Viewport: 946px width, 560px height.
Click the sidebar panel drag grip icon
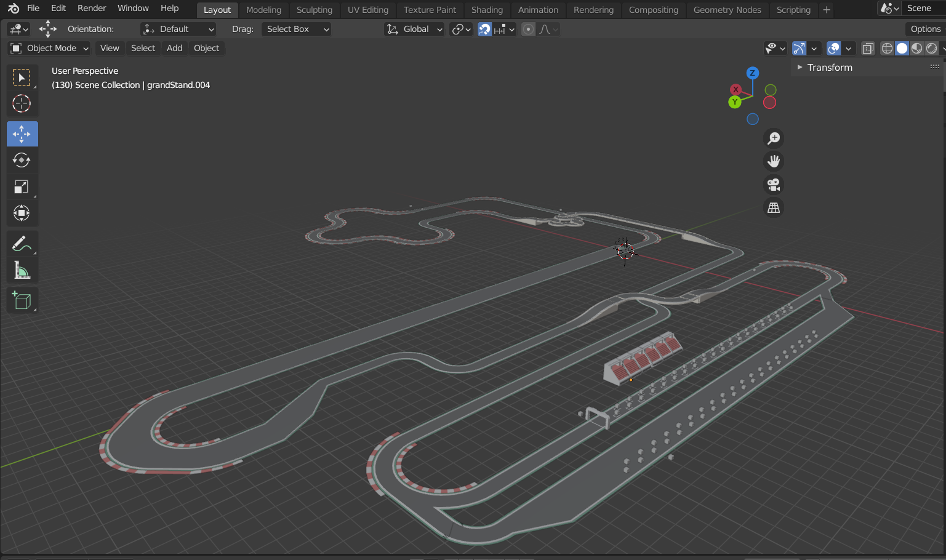click(934, 66)
